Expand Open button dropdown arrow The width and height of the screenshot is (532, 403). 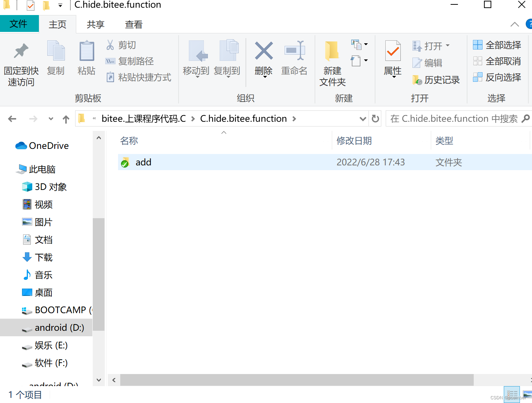coord(448,46)
